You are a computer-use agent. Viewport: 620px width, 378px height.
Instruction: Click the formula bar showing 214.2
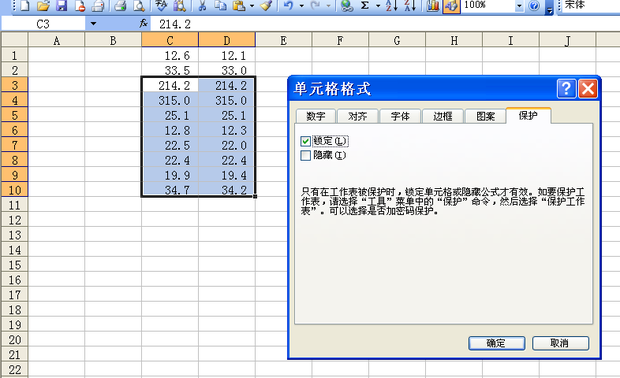[x=385, y=24]
